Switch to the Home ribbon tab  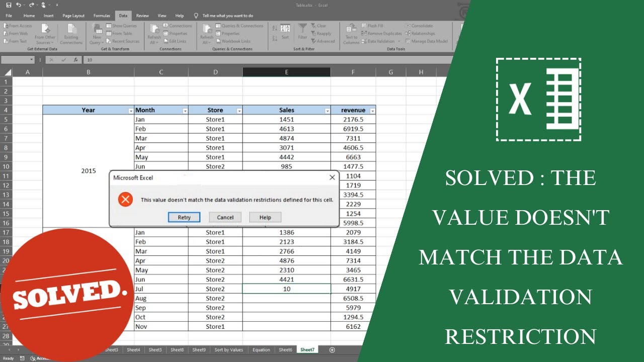[x=29, y=16]
